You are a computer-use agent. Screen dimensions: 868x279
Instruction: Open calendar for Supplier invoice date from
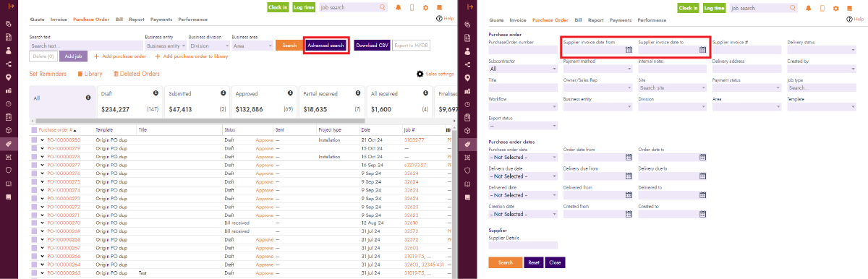tap(629, 50)
